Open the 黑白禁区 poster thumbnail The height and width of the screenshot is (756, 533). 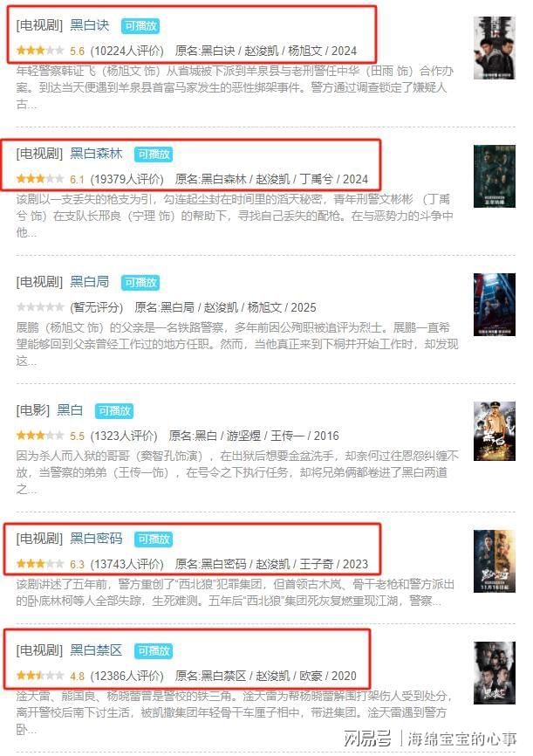coord(494,672)
